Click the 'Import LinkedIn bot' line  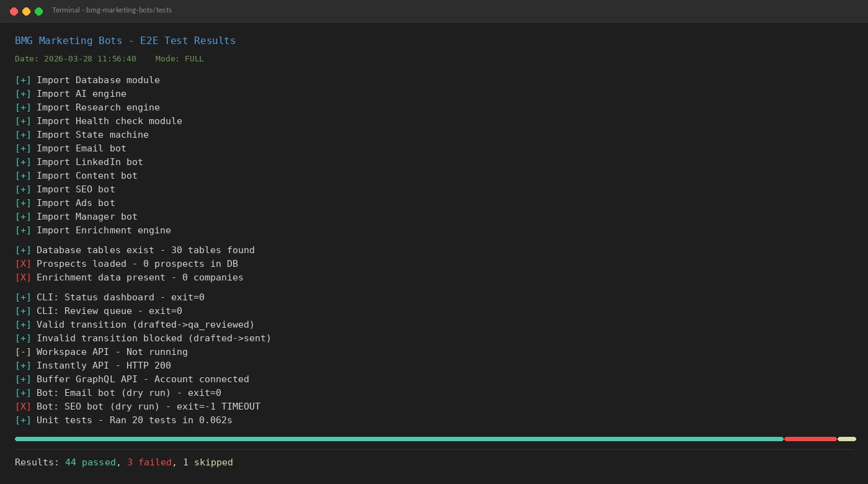pos(79,162)
